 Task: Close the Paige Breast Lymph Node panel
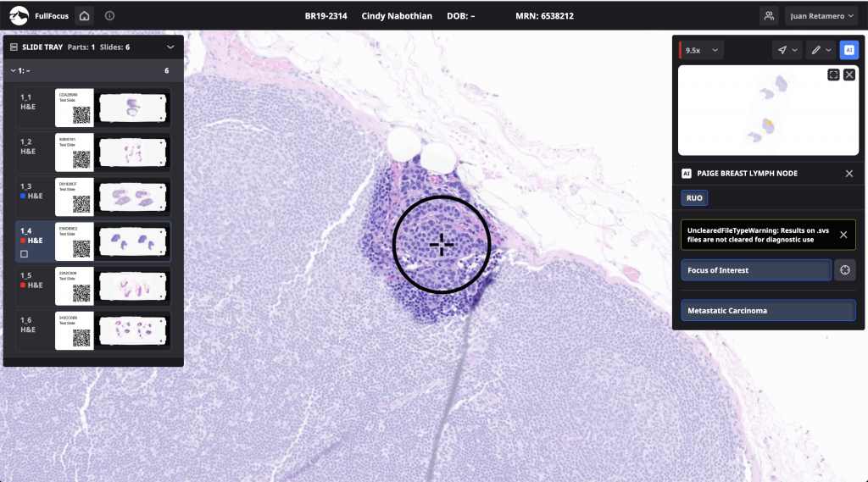[x=849, y=173]
